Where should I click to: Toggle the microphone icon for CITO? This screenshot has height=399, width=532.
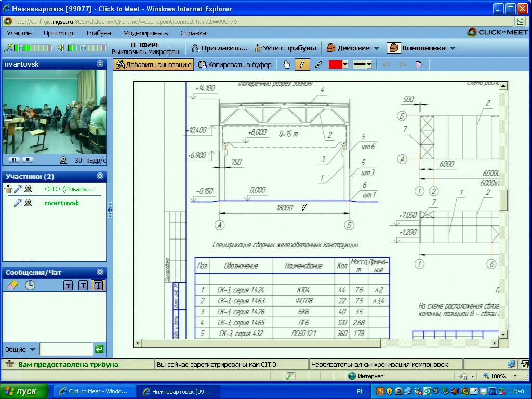click(x=18, y=189)
